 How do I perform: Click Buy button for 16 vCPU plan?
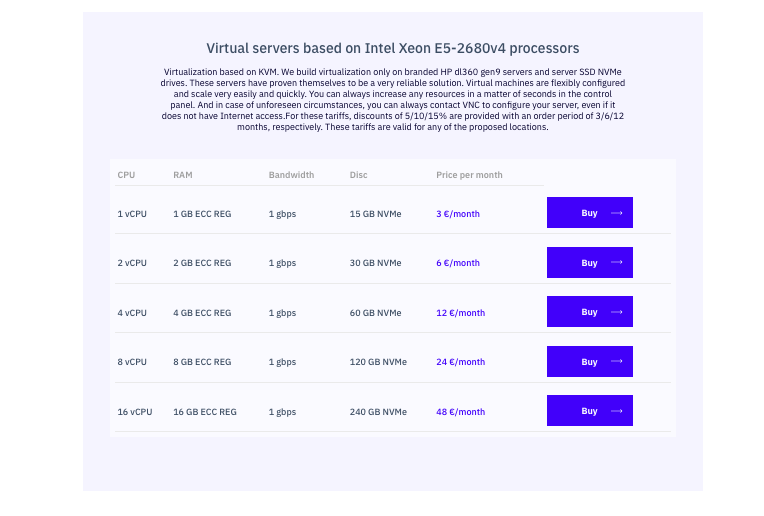(x=589, y=411)
